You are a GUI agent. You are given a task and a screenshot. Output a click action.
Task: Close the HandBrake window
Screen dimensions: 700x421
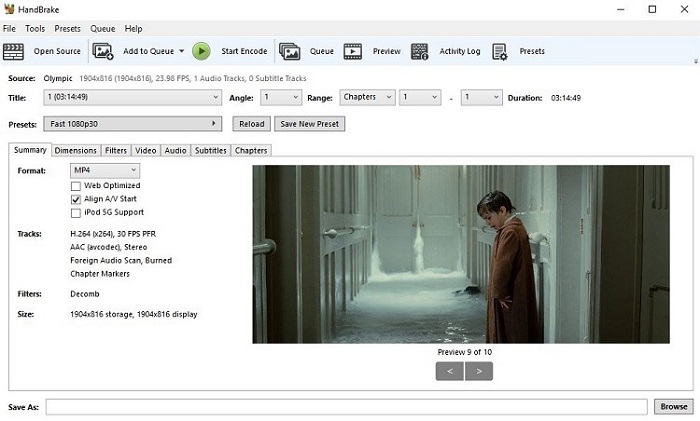(x=684, y=9)
